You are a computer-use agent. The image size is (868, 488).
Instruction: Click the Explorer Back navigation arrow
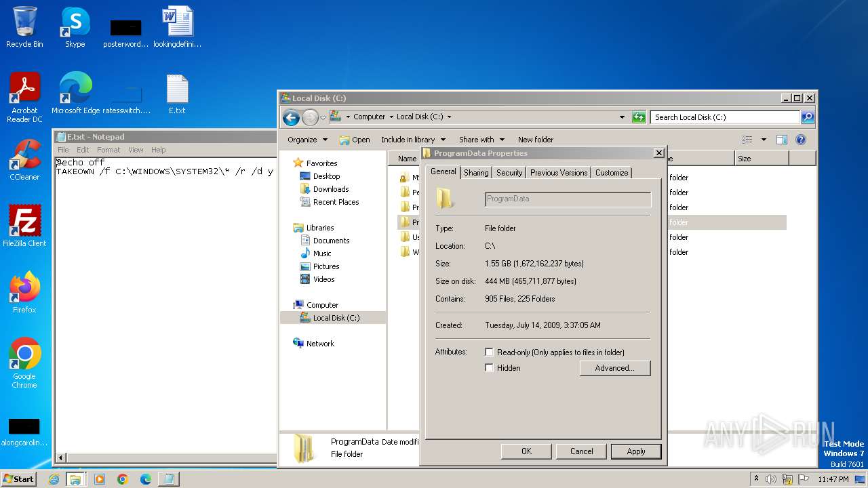291,117
